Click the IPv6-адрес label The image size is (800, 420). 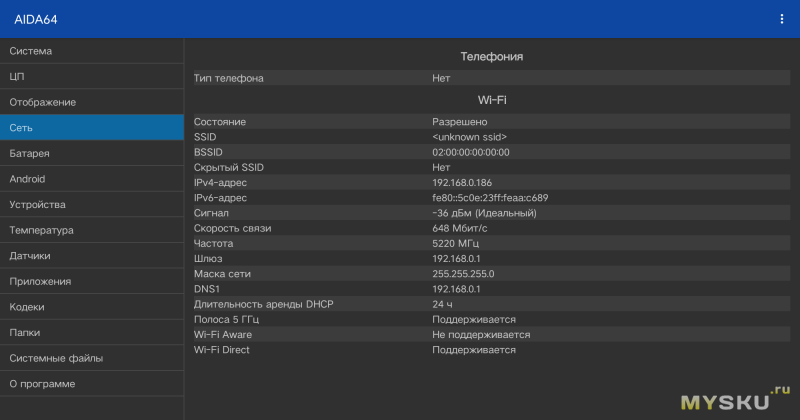[x=220, y=197]
